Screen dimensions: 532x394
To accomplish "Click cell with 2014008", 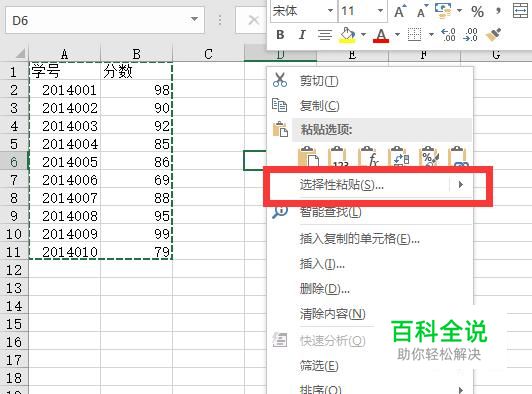I will tap(65, 216).
